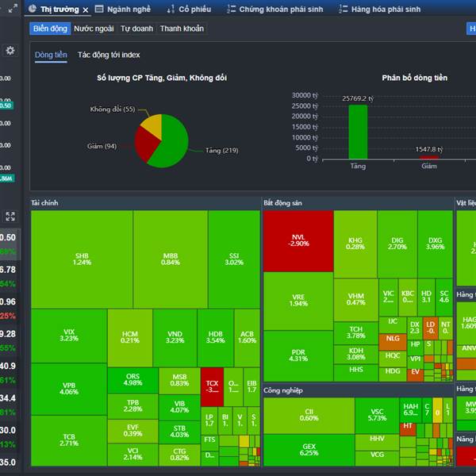Click the pie chart icon on Thị trường tab
Screen dimensions: 476x476
coord(33,9)
